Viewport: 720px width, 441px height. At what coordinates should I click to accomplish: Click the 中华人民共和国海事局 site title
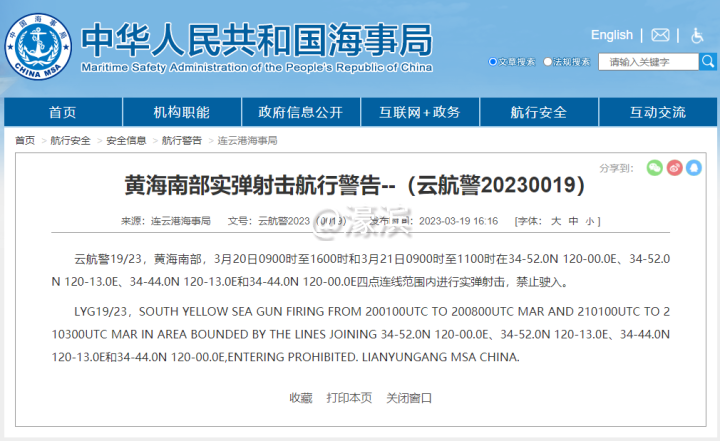coord(257,40)
